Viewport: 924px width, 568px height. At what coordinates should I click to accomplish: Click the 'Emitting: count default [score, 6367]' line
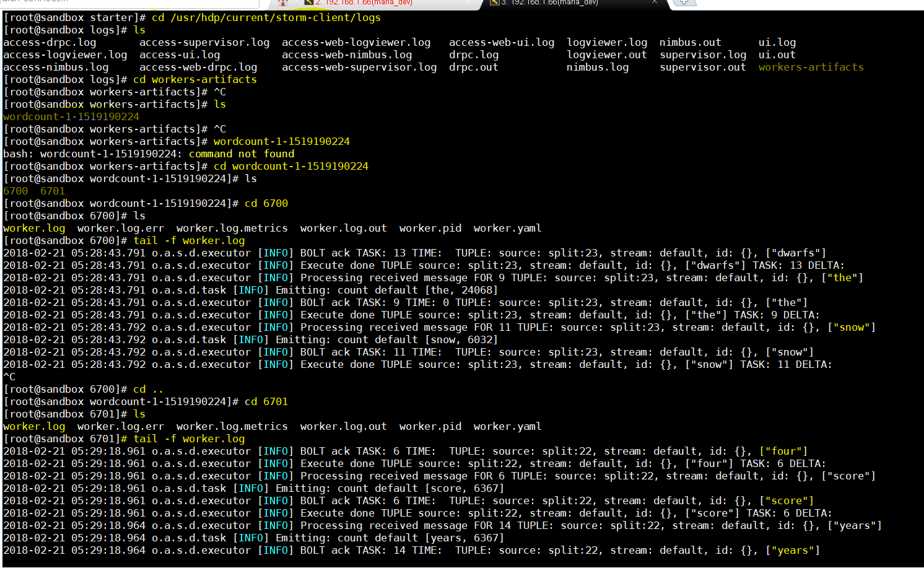pyautogui.click(x=254, y=489)
